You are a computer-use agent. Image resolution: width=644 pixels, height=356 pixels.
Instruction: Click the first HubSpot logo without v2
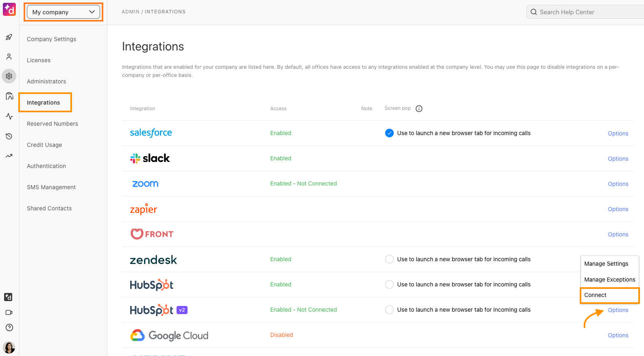point(151,285)
